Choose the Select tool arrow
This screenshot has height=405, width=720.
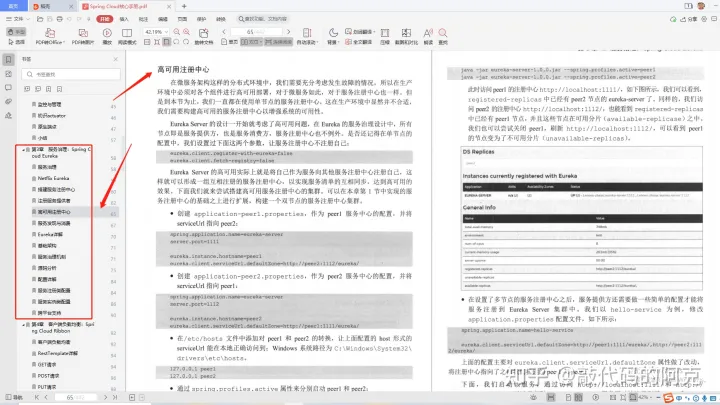(16, 42)
